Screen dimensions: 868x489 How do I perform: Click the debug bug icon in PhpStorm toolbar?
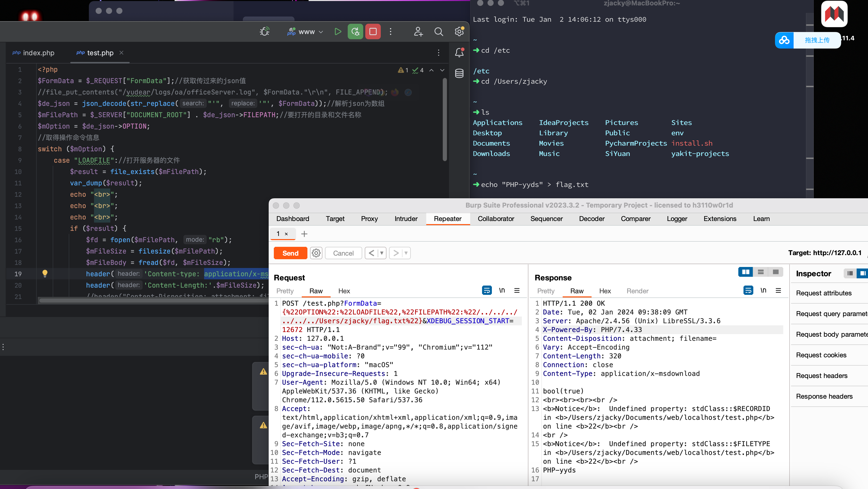[265, 32]
